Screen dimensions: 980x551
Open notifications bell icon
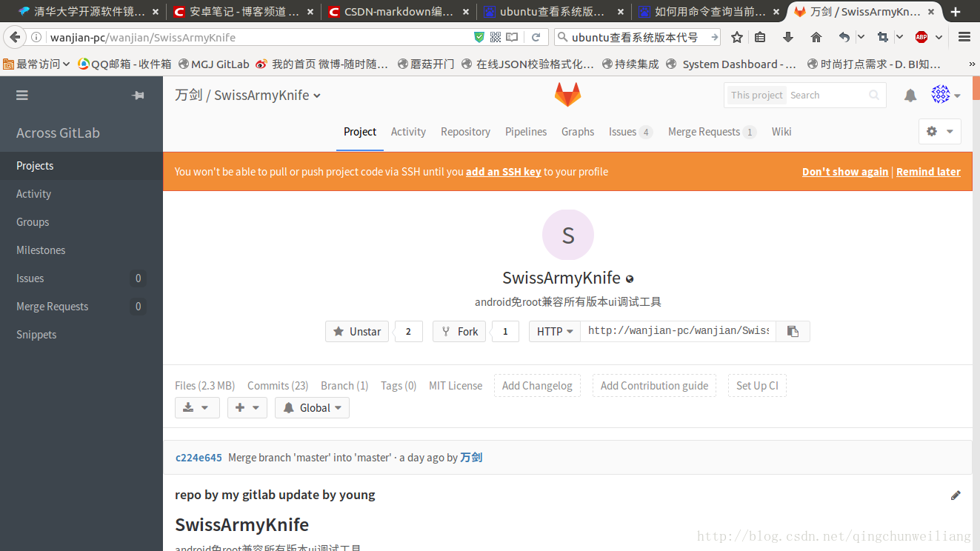click(910, 95)
